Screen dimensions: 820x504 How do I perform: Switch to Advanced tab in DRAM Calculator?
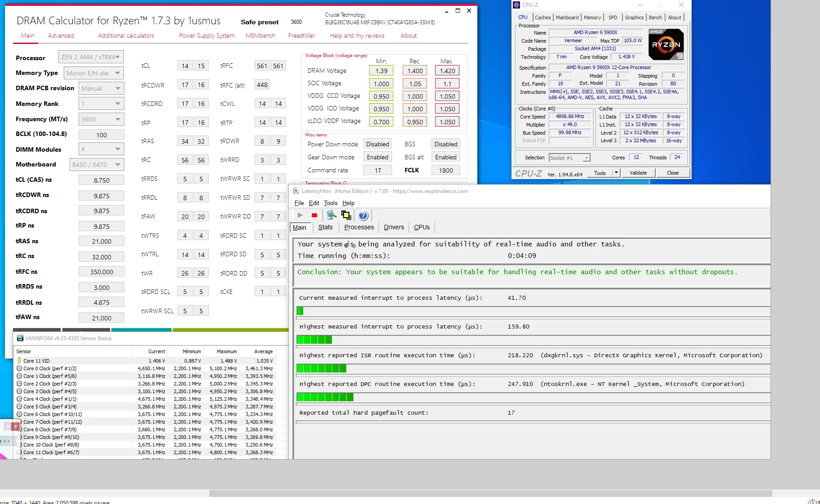61,35
